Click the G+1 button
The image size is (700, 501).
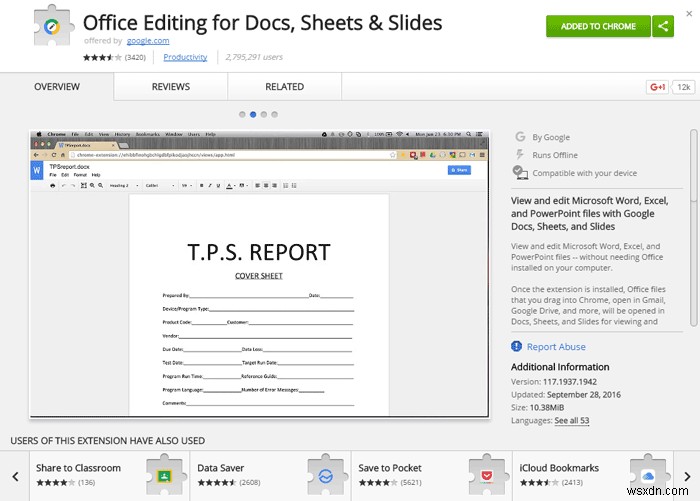point(657,87)
